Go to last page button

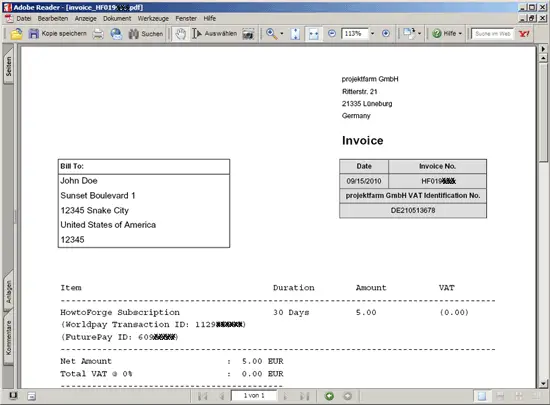click(x=304, y=396)
